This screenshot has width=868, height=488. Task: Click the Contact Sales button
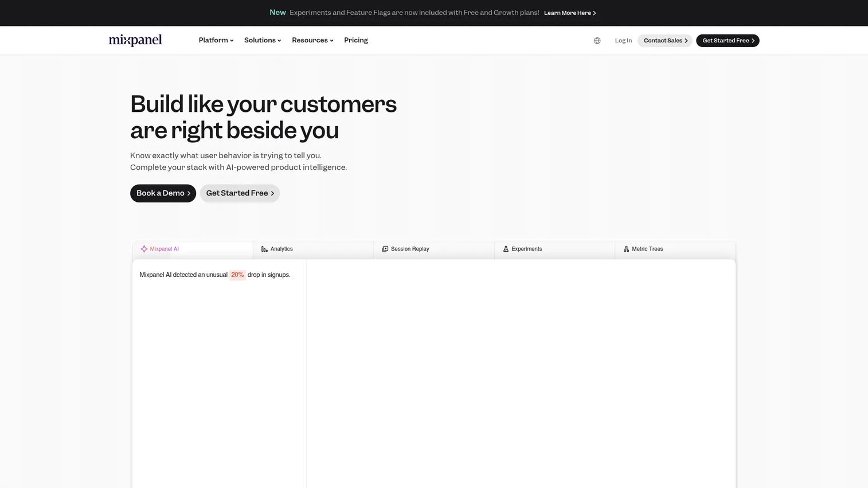[665, 41]
